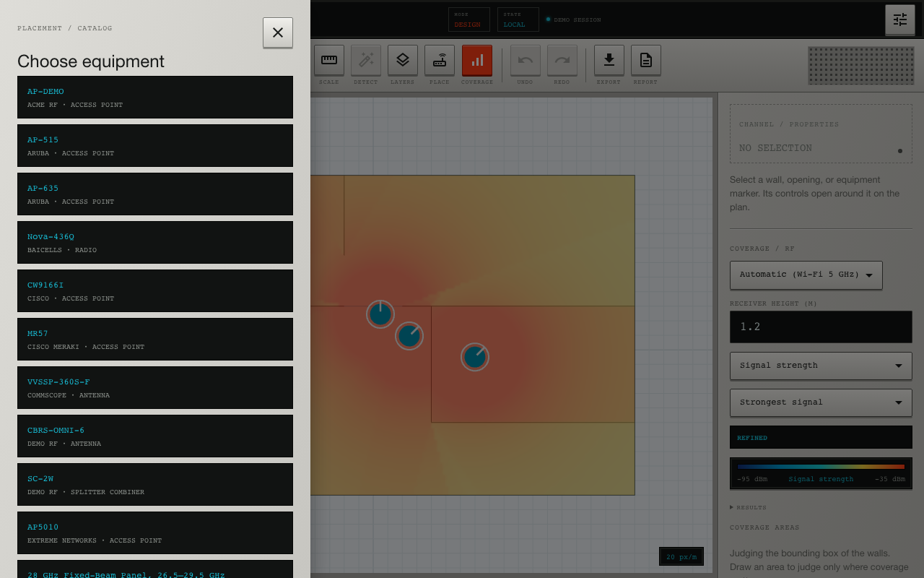Select the 28 GHz Fixed-Beam Panel entry
Image resolution: width=924 pixels, height=578 pixels.
tap(155, 569)
